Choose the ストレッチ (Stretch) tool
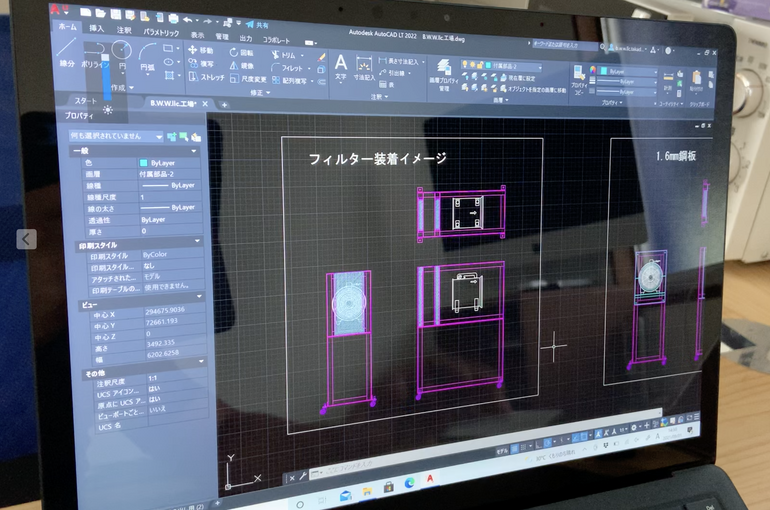 [x=206, y=77]
